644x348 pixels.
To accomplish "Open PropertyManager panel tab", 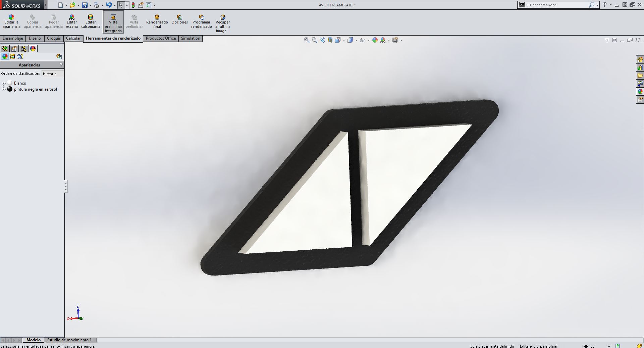I will click(14, 49).
